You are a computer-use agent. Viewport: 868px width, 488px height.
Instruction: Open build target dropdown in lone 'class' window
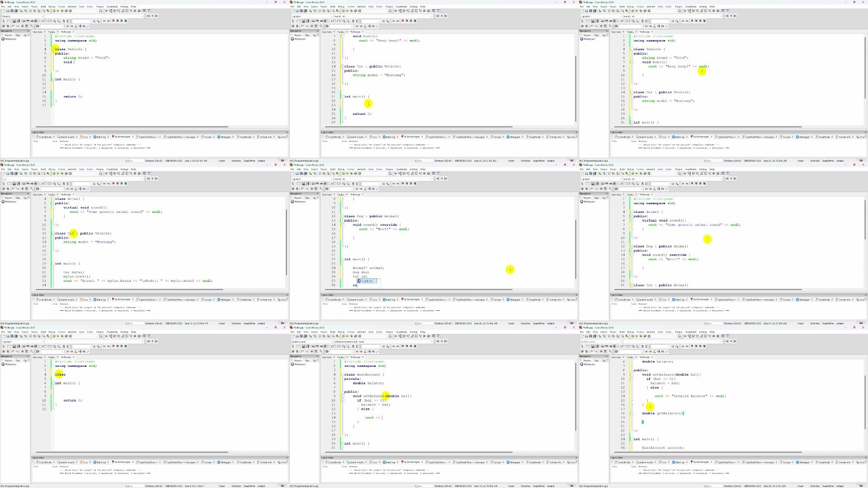click(x=86, y=336)
